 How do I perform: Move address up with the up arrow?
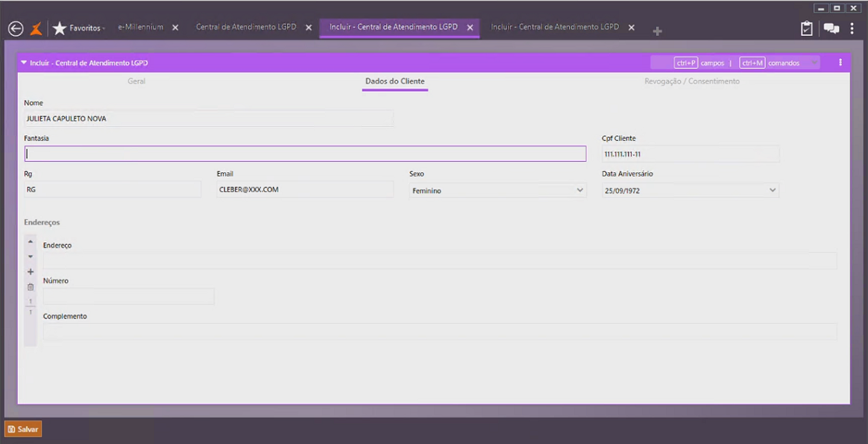[31, 242]
